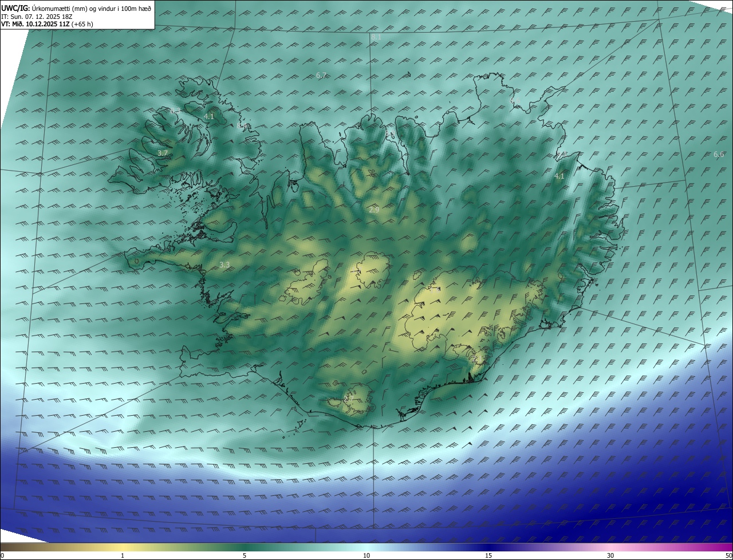Screen dimensions: 733x560
Task: Click the 15 label on the colour scale
Action: click(488, 555)
